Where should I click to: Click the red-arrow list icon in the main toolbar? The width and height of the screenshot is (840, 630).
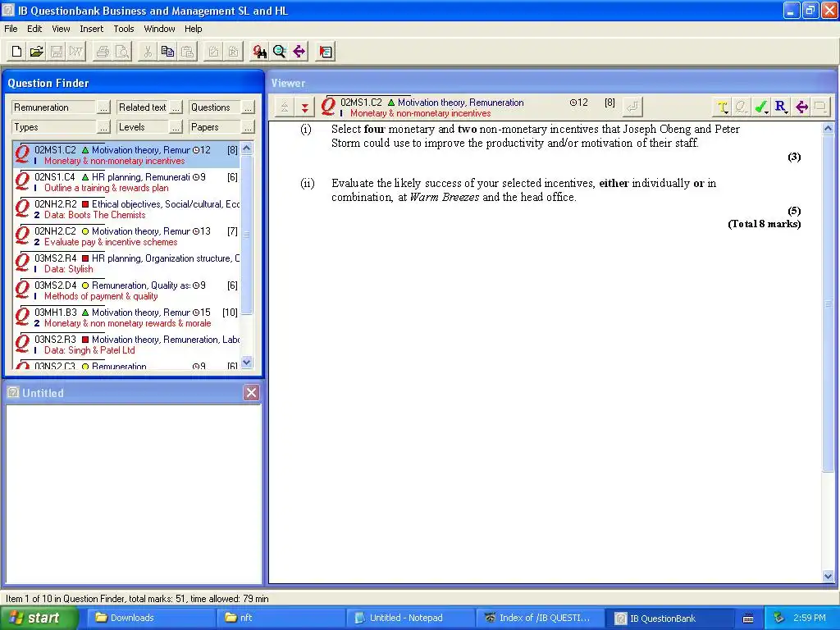tap(325, 52)
